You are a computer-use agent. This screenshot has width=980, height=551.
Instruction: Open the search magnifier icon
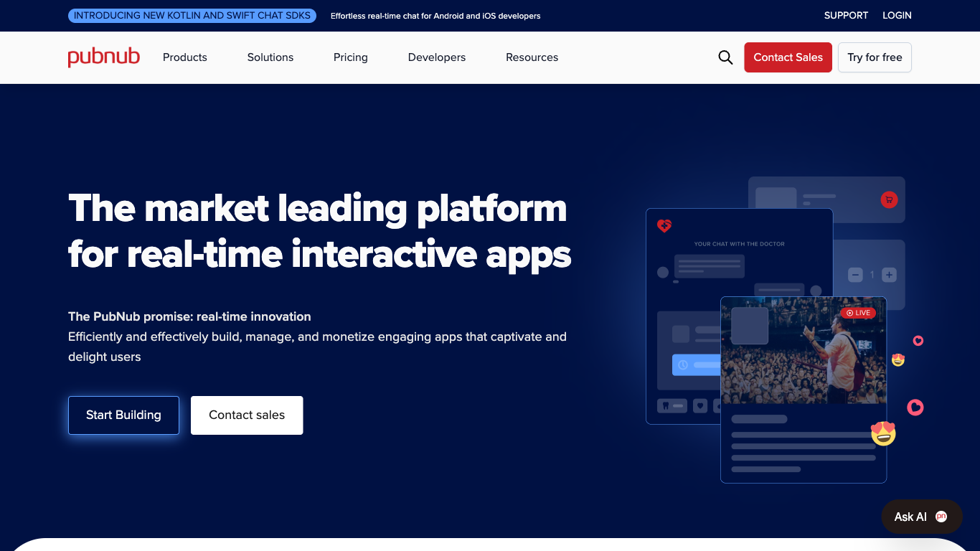(725, 57)
